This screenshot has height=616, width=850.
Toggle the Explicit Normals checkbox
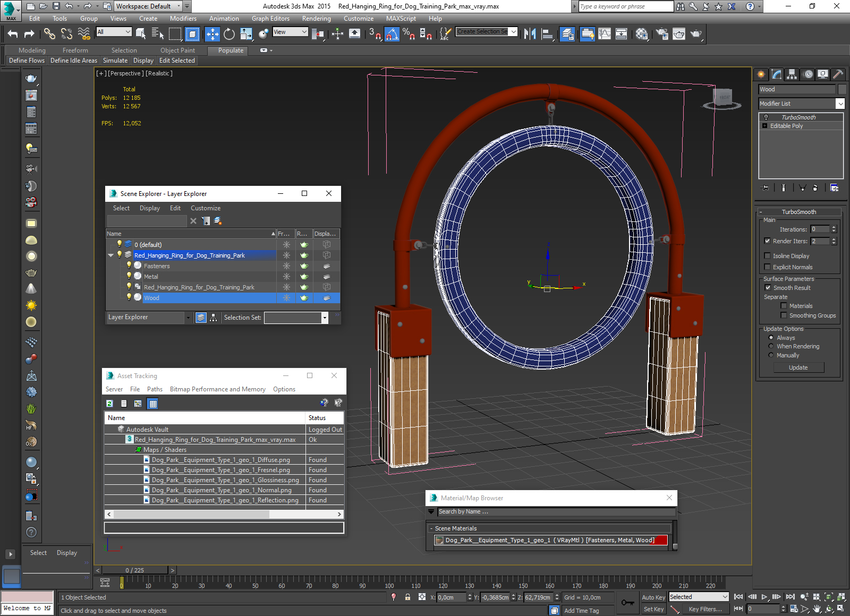(x=767, y=267)
